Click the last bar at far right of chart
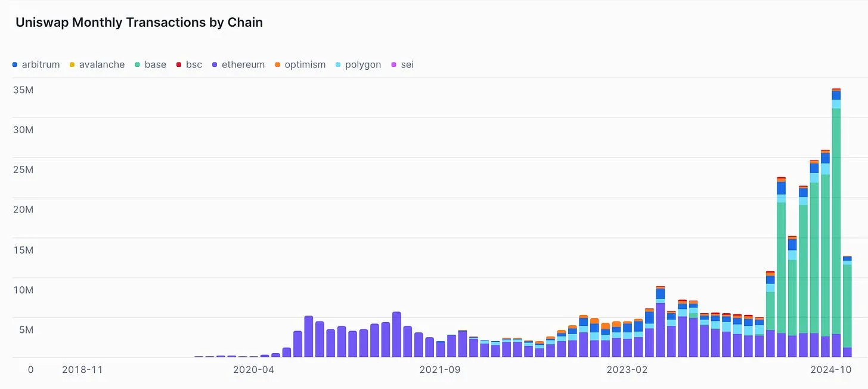868x389 pixels. tap(847, 307)
